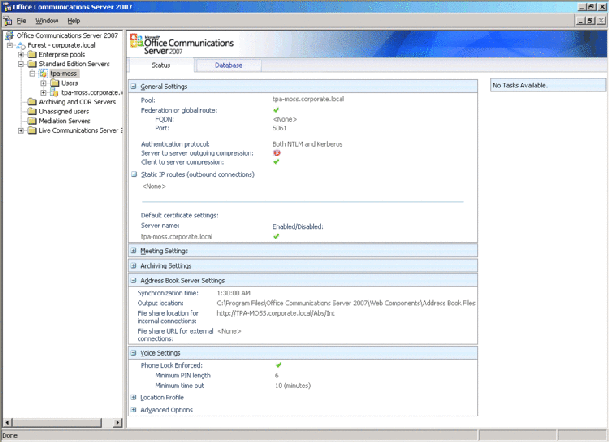The width and height of the screenshot is (609, 442).
Task: Click the Standard Edition Servers folder icon
Action: [x=32, y=64]
